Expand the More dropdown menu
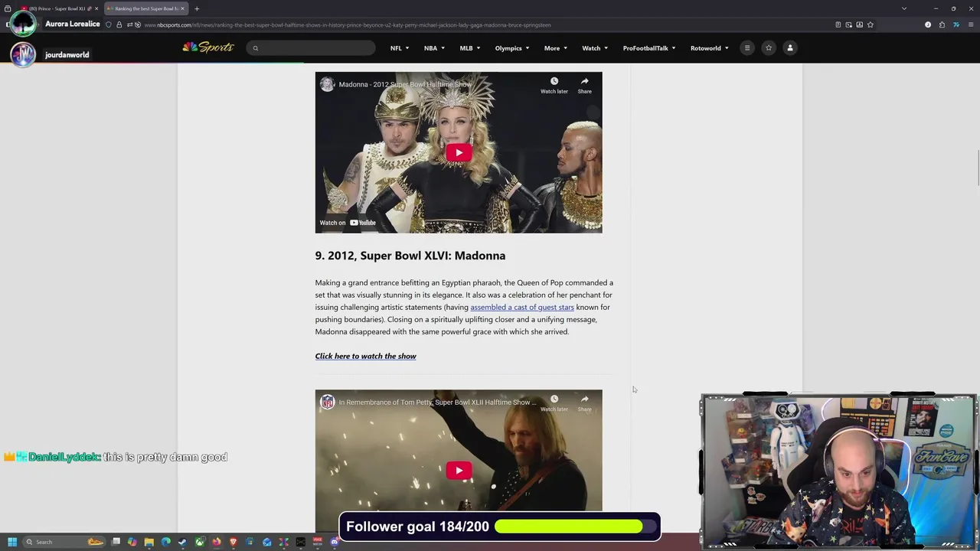 point(556,48)
